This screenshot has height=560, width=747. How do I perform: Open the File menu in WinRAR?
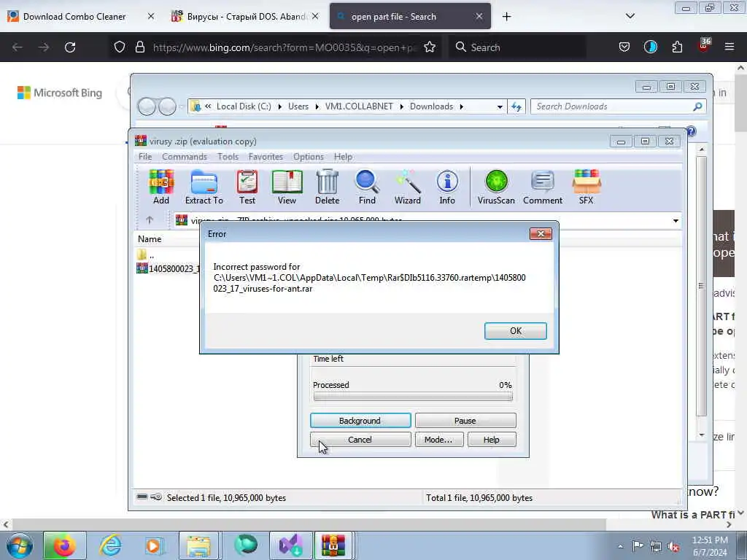pos(145,157)
